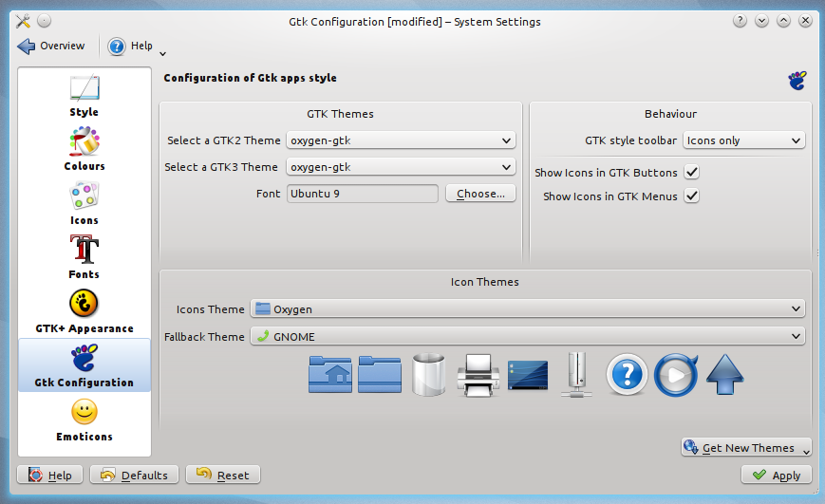Open the Fonts settings module
Image resolution: width=825 pixels, height=504 pixels.
pos(84,258)
